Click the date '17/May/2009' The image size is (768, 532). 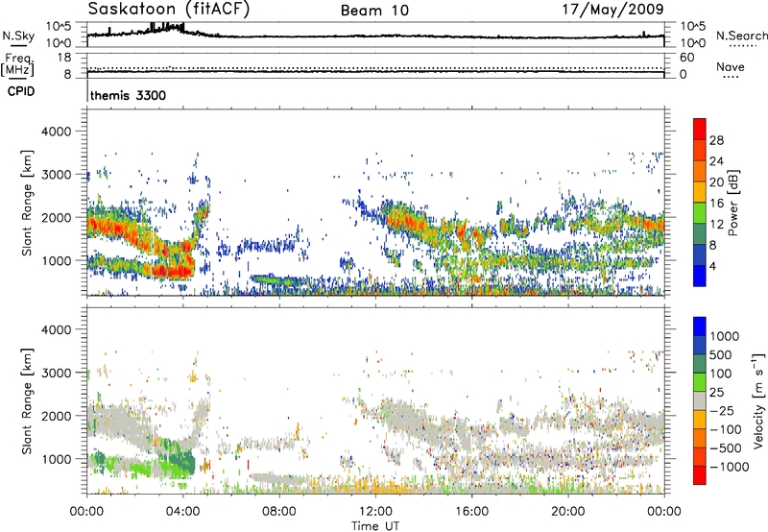coord(612,10)
